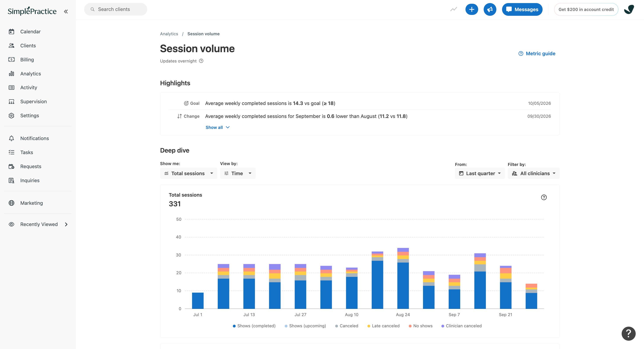The image size is (644, 349).
Task: Click the Aug 24 bar's blue segment
Action: pyautogui.click(x=403, y=286)
